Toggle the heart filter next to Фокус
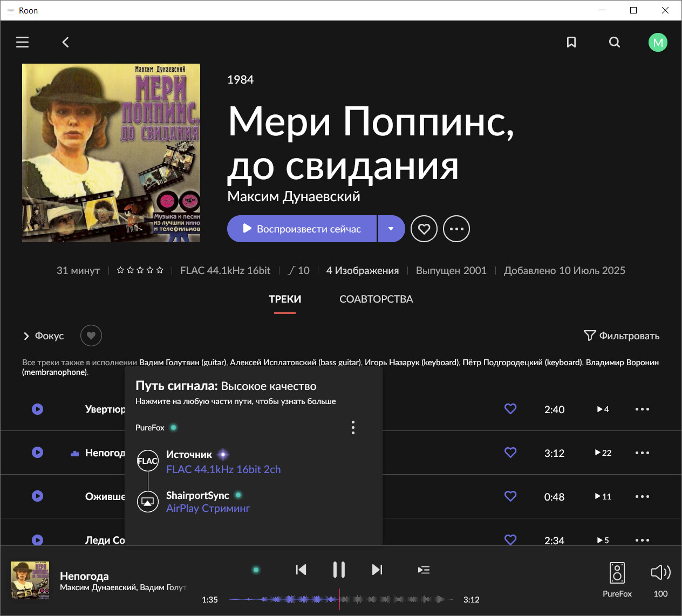Viewport: 682px width, 616px height. (x=91, y=336)
